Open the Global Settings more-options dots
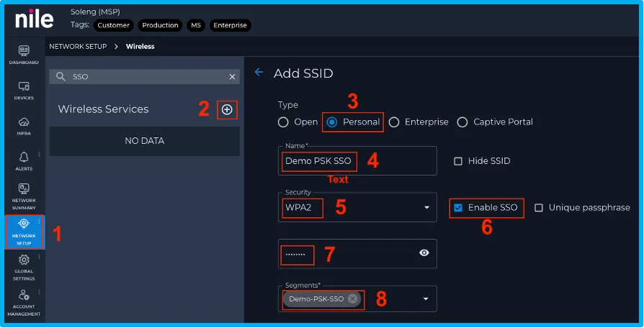Viewport: 644px width, 328px height. click(39, 257)
